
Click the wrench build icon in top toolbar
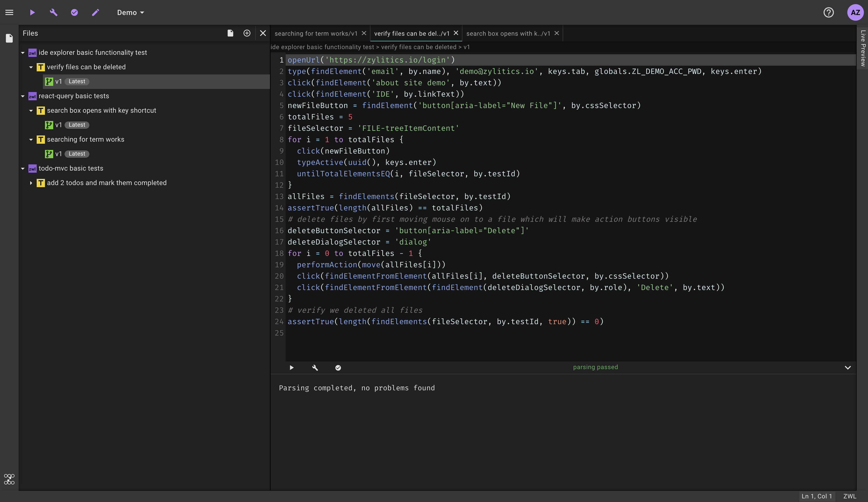(53, 12)
